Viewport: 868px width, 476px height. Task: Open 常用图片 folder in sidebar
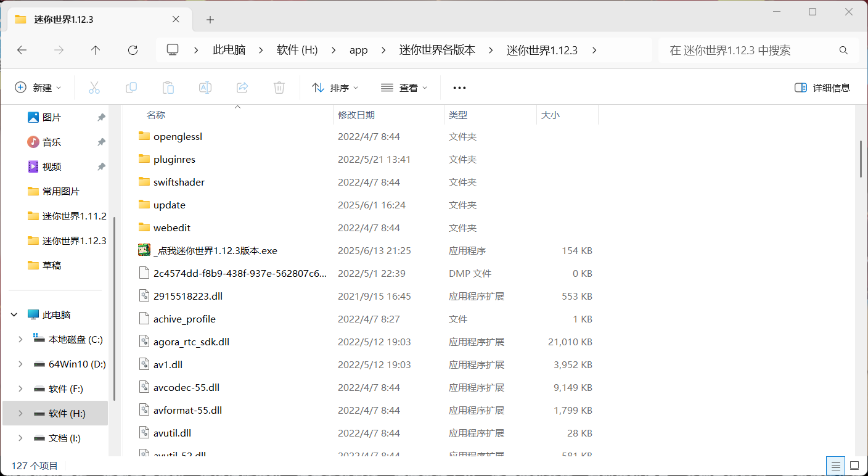(61, 191)
